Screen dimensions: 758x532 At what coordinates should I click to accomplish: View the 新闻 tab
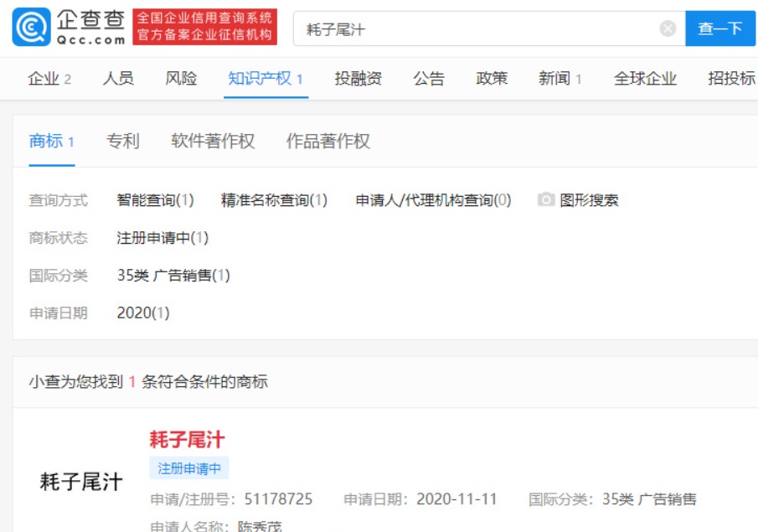tap(560, 79)
